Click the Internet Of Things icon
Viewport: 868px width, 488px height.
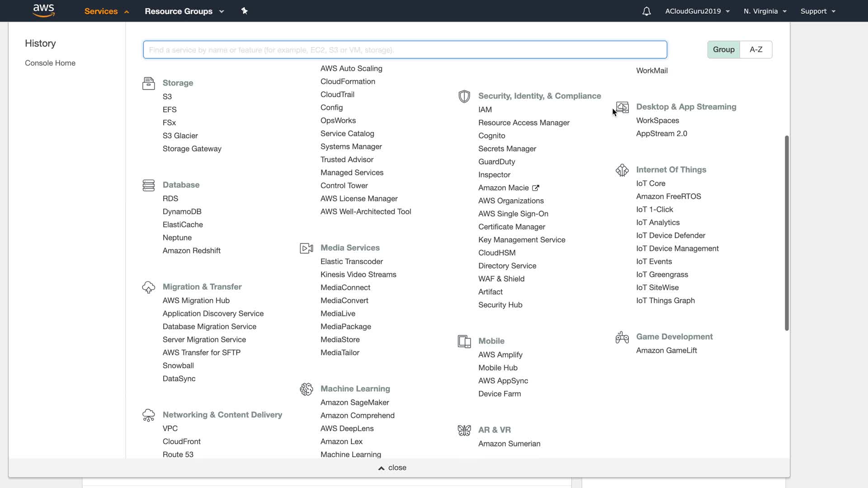[622, 170]
